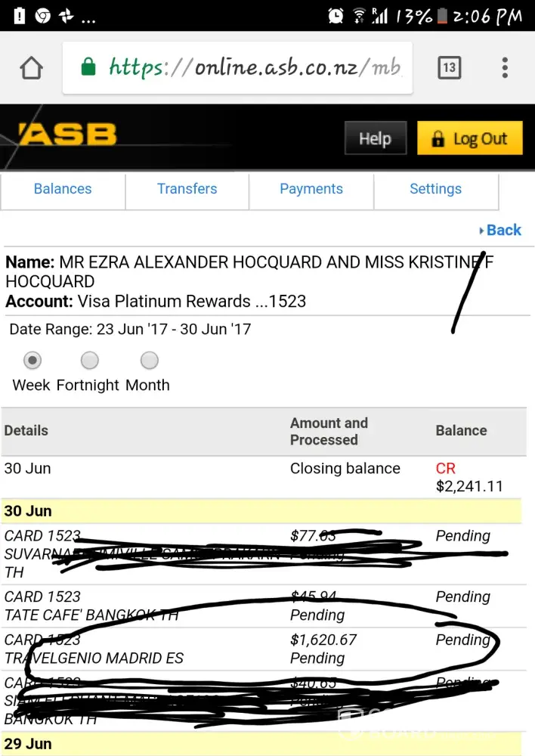Select the Month date range radio button
535x756 pixels.
[x=150, y=360]
